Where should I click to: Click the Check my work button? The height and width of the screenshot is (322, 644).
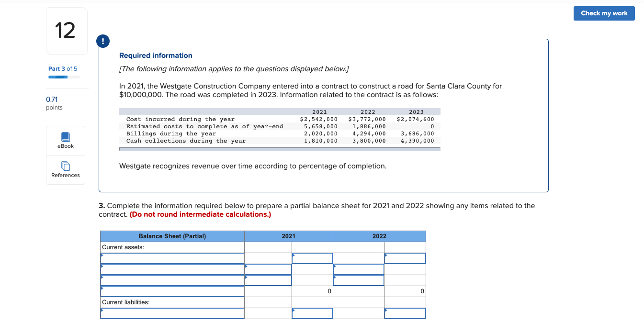[604, 13]
